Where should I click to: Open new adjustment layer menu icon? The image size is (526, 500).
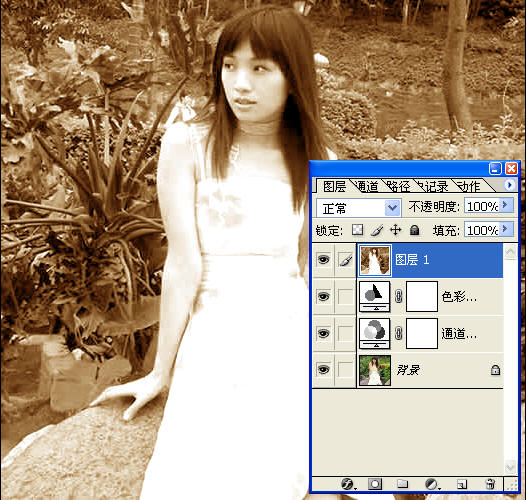click(432, 484)
